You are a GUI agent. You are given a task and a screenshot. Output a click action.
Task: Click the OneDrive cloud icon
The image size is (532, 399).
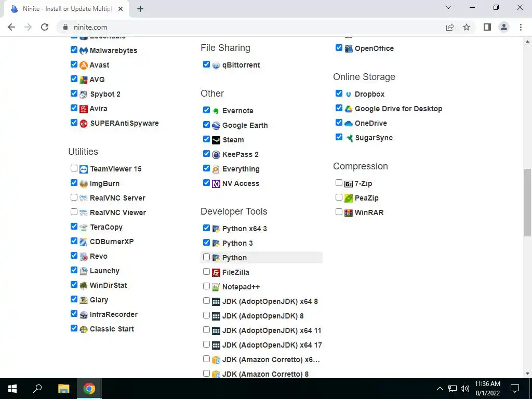click(x=349, y=124)
